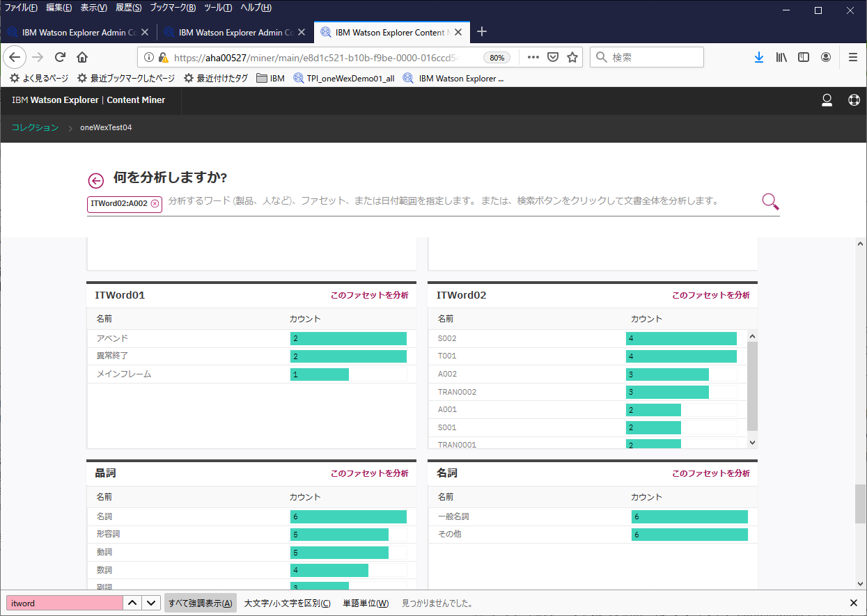Toggle 単語単位 whole words option
This screenshot has height=616, width=867.
366,603
